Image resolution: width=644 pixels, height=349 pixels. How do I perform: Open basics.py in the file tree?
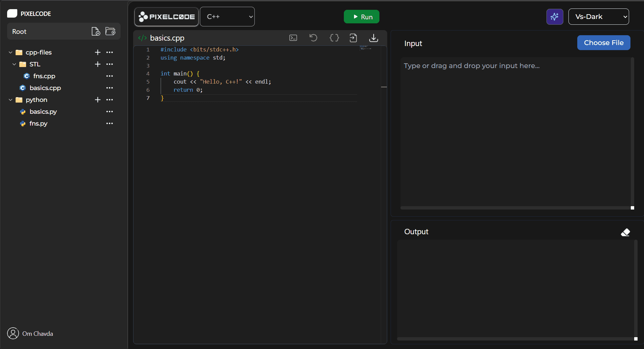[x=43, y=112]
